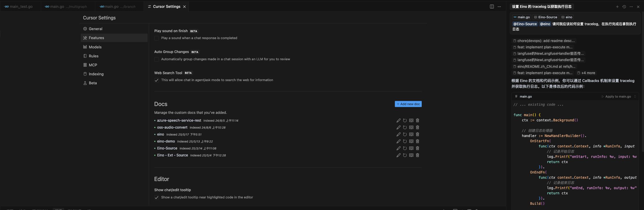Open General settings section
The height and width of the screenshot is (210, 644).
(114, 29)
